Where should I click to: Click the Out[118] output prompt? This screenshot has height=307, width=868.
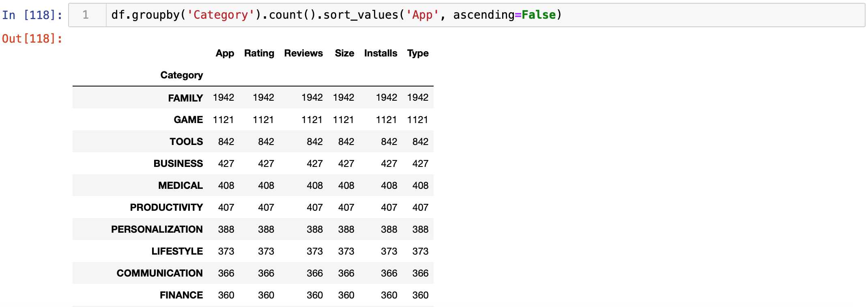tap(32, 39)
